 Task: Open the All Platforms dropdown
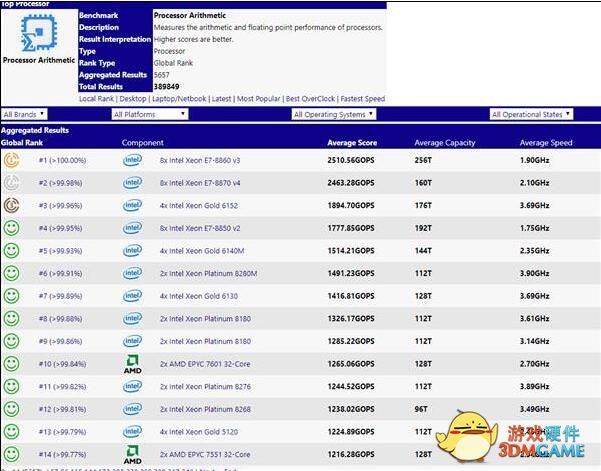coord(150,114)
